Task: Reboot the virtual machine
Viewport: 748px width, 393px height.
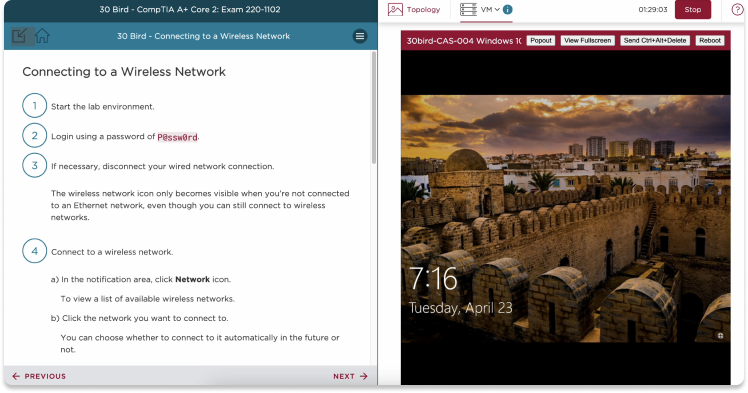Action: tap(710, 41)
